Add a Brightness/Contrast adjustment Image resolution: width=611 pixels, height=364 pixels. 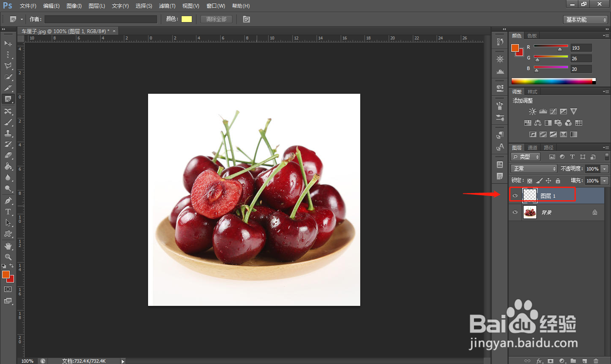[x=533, y=112]
